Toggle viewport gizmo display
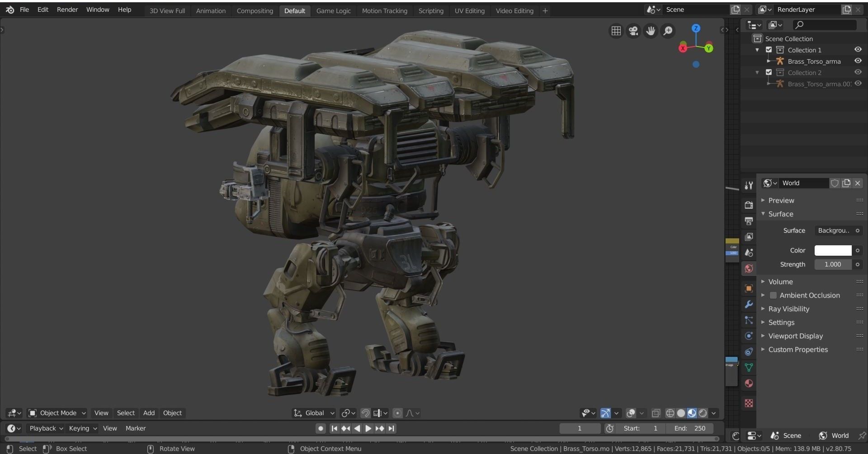The width and height of the screenshot is (868, 454). tap(605, 413)
